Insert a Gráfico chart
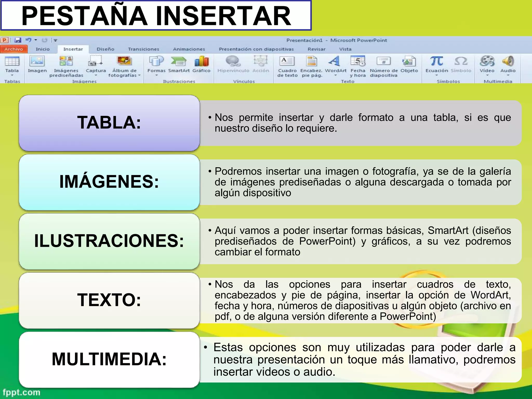The width and height of the screenshot is (532, 399). click(201, 61)
